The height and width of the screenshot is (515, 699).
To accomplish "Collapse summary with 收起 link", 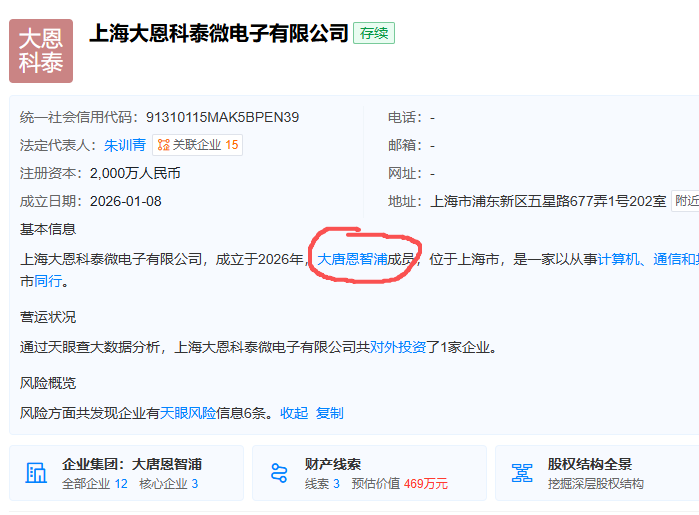I will click(x=294, y=413).
